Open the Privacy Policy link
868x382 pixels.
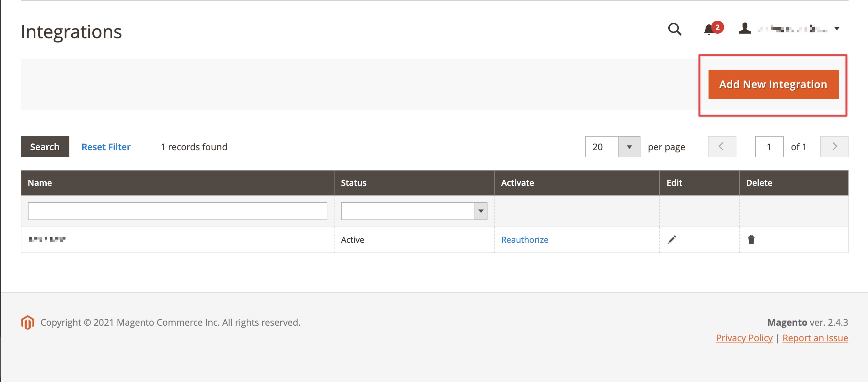[x=744, y=338]
